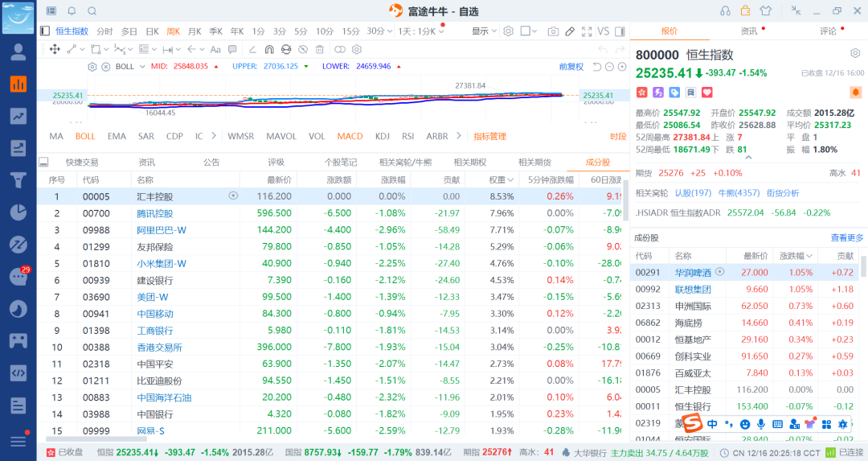Open the 显示 display dropdown
868x461 pixels.
coord(484,31)
